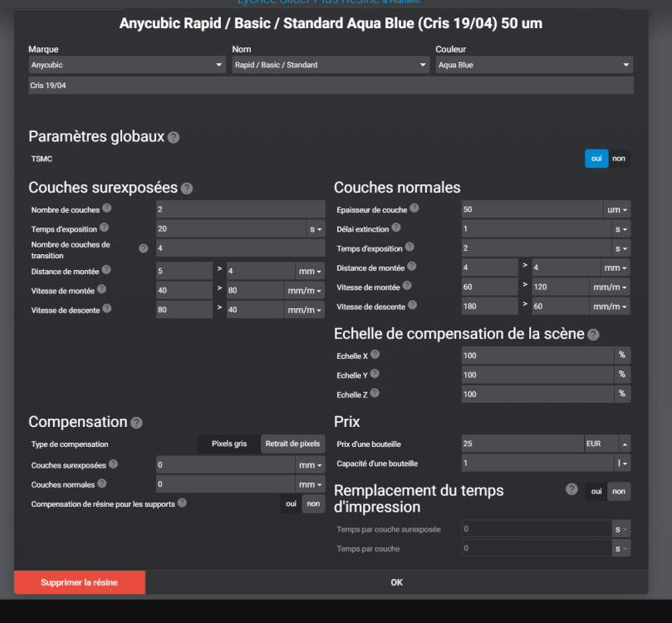Open the Echelle Z help icon
The width and height of the screenshot is (672, 623).
375,394
